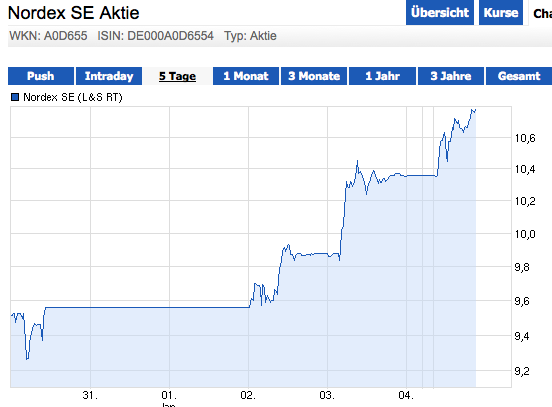This screenshot has height=407, width=552.
Task: Click the ISIN: DE000A0D6554 text
Action: (x=155, y=36)
